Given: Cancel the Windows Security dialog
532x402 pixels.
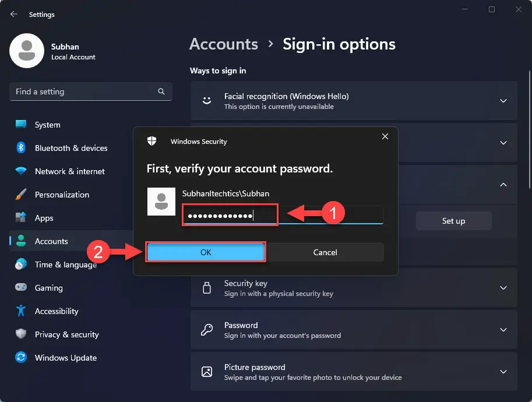Looking at the screenshot, I should (x=325, y=252).
